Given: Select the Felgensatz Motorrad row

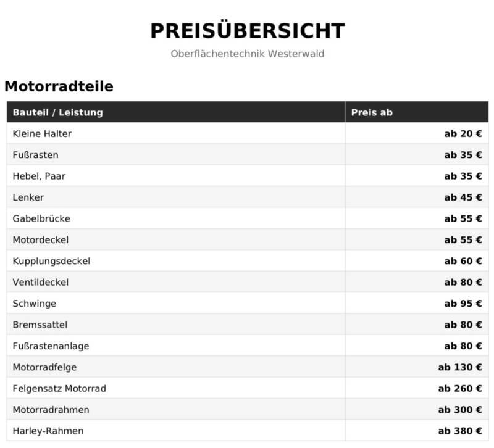Looking at the screenshot, I should tap(248, 388).
